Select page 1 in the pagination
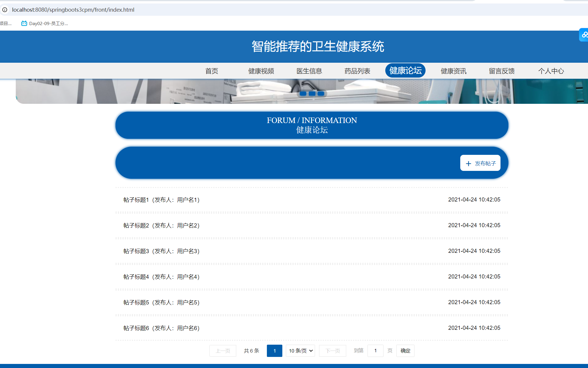Screen dimensions: 588x368 274,351
